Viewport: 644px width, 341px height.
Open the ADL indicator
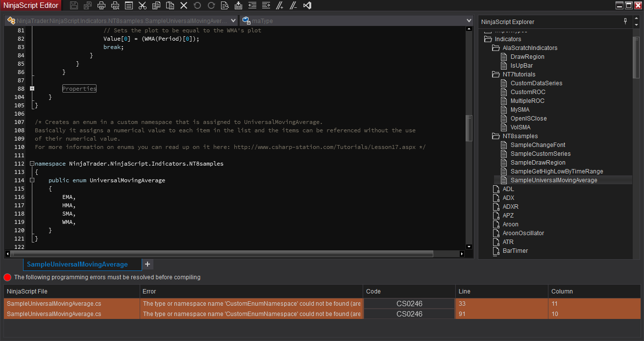(508, 189)
